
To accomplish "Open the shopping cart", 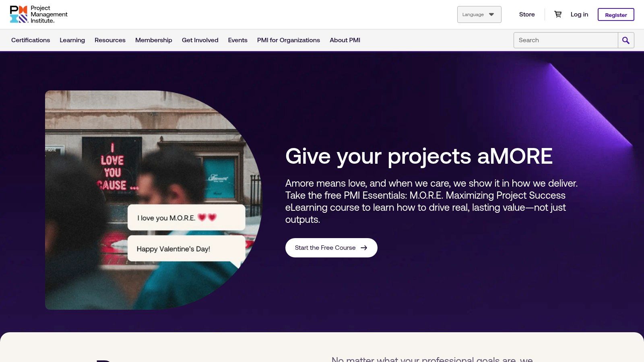I will tap(558, 14).
